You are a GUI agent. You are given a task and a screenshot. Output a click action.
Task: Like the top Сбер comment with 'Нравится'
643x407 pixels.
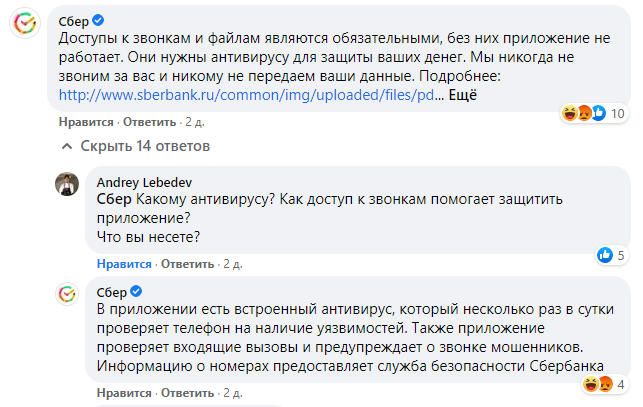click(85, 122)
